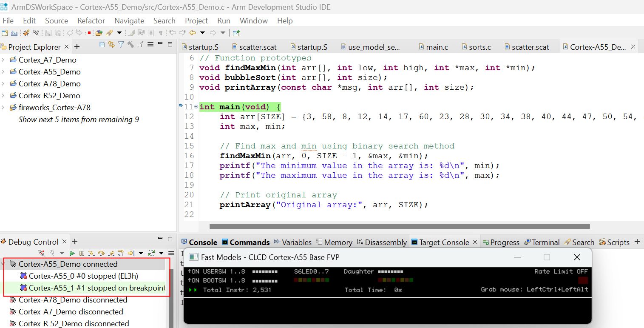Click Collapse All icon in Project Explorer
Screen dimensions: 644x328
102,45
